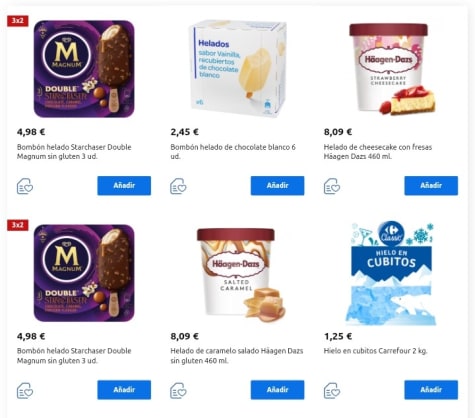Click Añadir for the bottom-row Magnum Starchaser Double
Viewport: 475px width, 418px height.
pos(124,390)
